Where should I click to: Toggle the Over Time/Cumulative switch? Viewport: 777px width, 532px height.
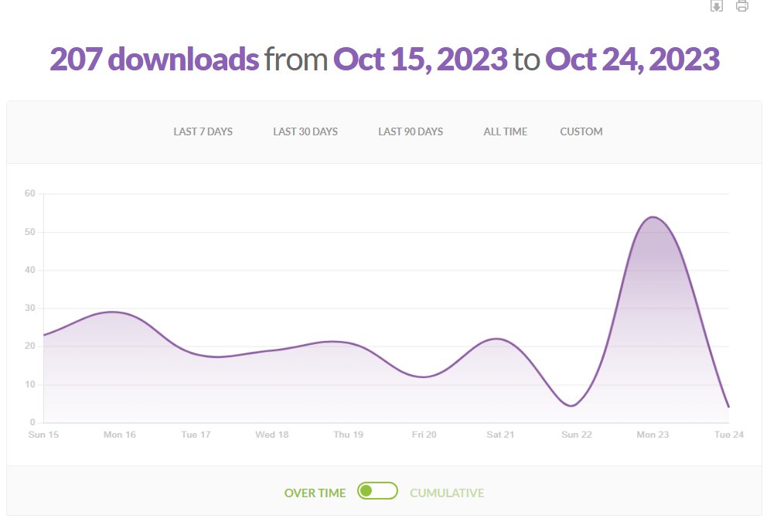tap(377, 491)
